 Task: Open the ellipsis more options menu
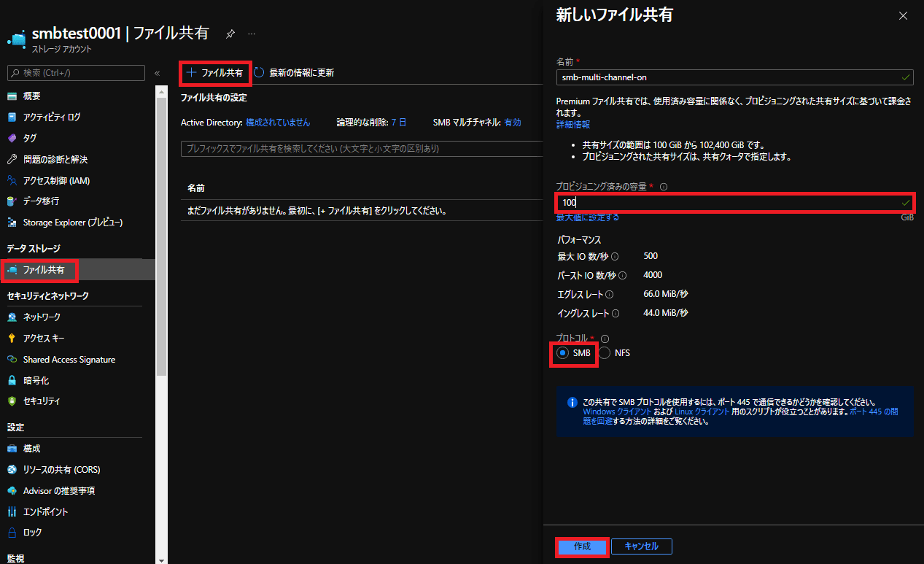(x=252, y=34)
